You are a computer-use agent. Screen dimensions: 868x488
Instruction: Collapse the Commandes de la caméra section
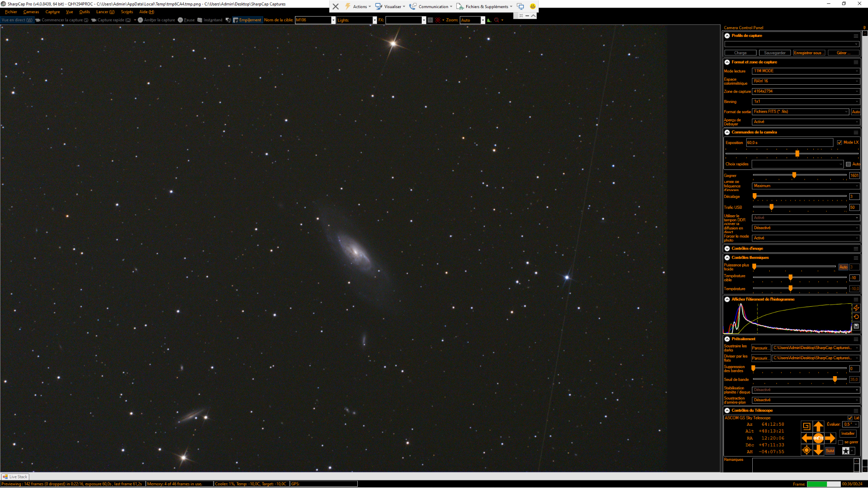tap(727, 132)
